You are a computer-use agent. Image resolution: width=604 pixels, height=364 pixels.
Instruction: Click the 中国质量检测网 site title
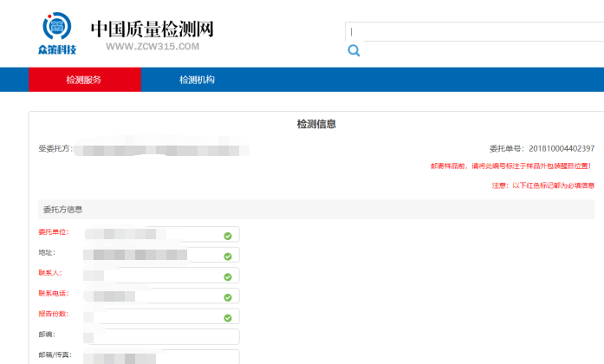point(152,29)
